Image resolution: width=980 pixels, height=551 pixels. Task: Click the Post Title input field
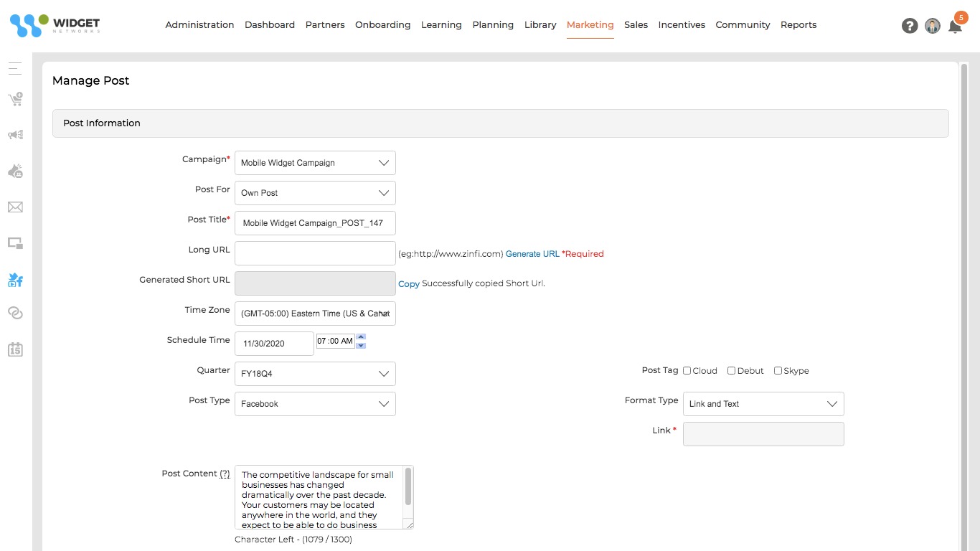[x=315, y=223]
